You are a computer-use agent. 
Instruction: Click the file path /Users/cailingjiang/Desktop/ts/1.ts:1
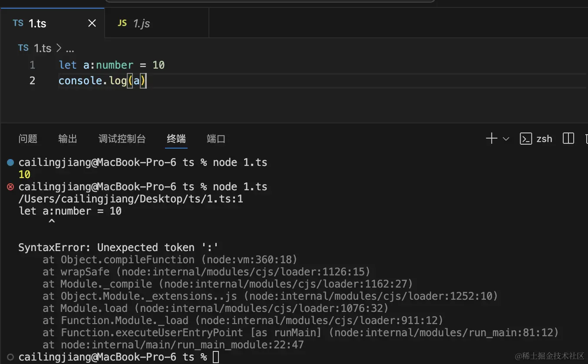pos(130,199)
